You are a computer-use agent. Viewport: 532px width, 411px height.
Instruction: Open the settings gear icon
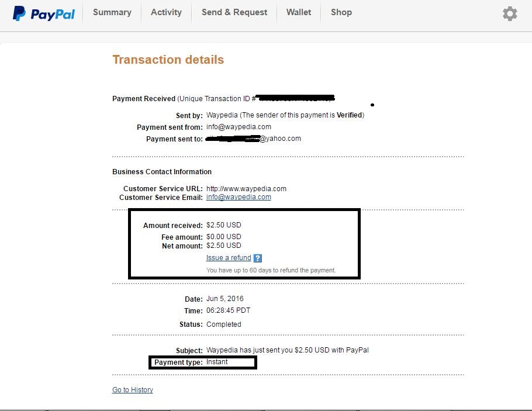click(x=510, y=13)
